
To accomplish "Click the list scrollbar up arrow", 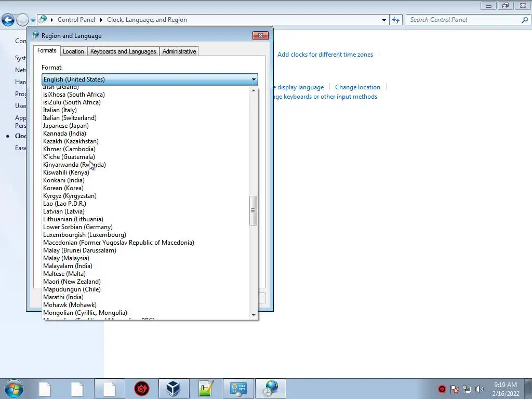I will coord(254,90).
